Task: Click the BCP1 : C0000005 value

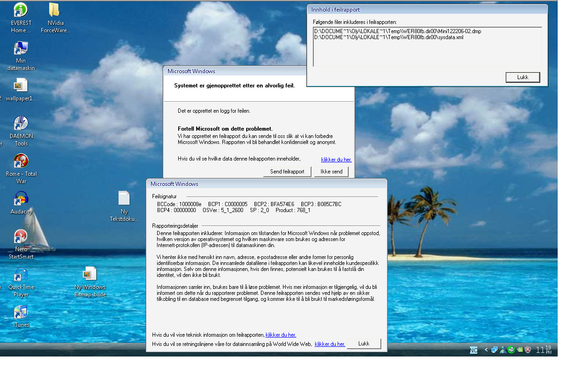Action: coord(228,204)
